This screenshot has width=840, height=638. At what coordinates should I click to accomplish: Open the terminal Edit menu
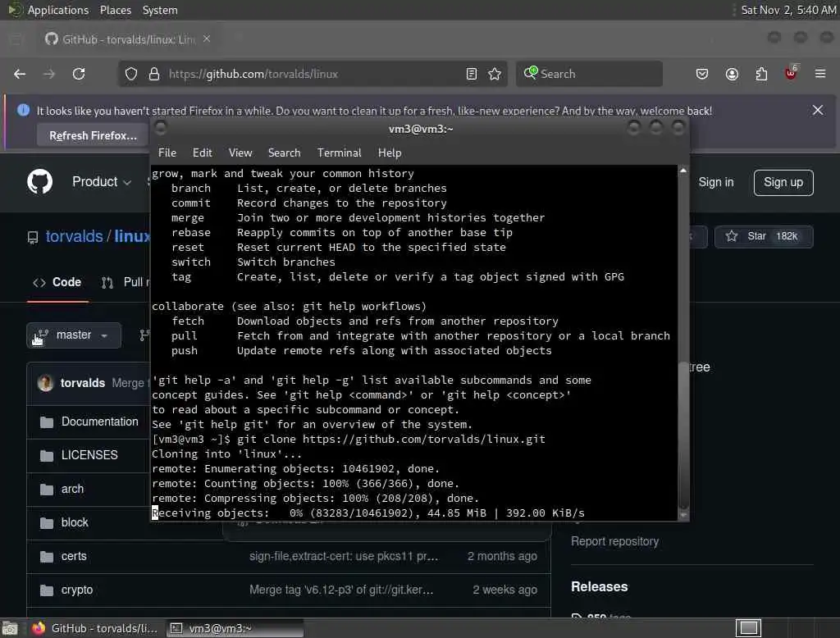coord(202,153)
